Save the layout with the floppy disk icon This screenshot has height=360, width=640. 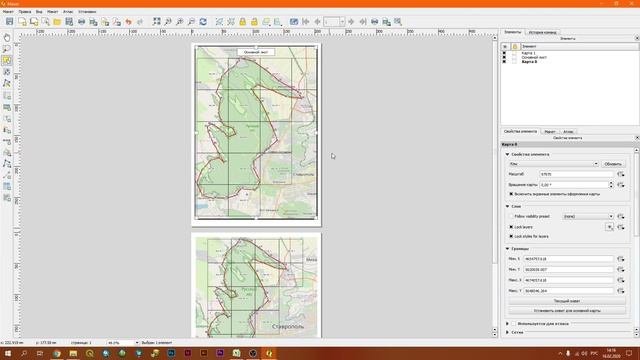pyautogui.click(x=9, y=22)
